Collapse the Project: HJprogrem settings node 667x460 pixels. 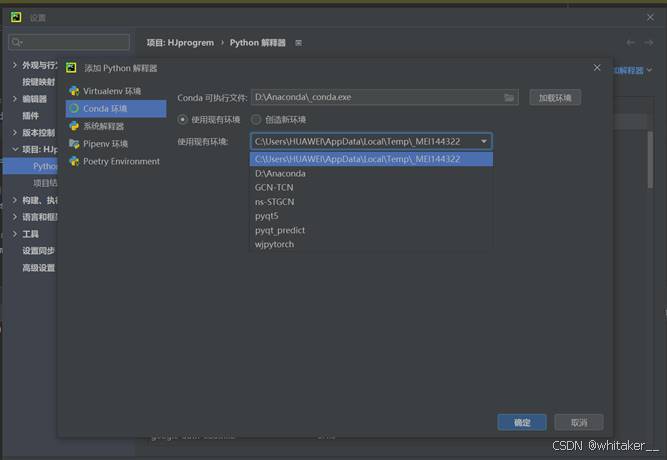coord(15,149)
